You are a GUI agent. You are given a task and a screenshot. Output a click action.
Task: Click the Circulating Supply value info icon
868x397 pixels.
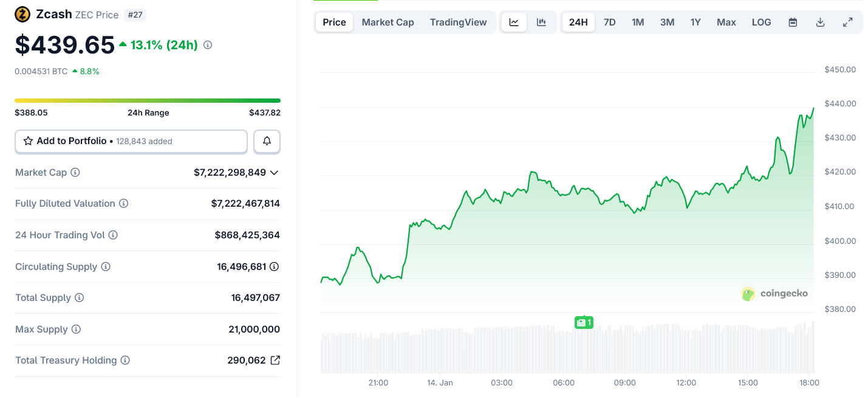coord(274,266)
